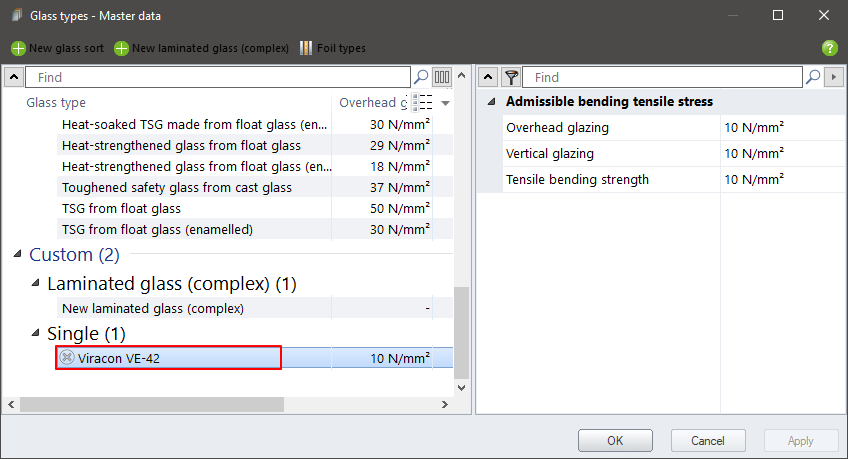This screenshot has width=848, height=459.
Task: Select the TSG from float glass row
Action: (x=195, y=209)
